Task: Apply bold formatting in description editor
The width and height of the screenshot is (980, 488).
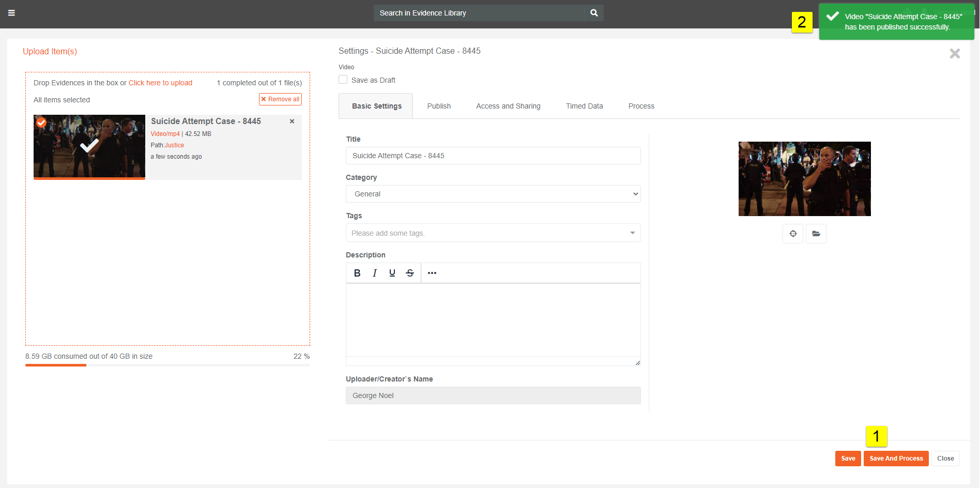Action: tap(357, 273)
